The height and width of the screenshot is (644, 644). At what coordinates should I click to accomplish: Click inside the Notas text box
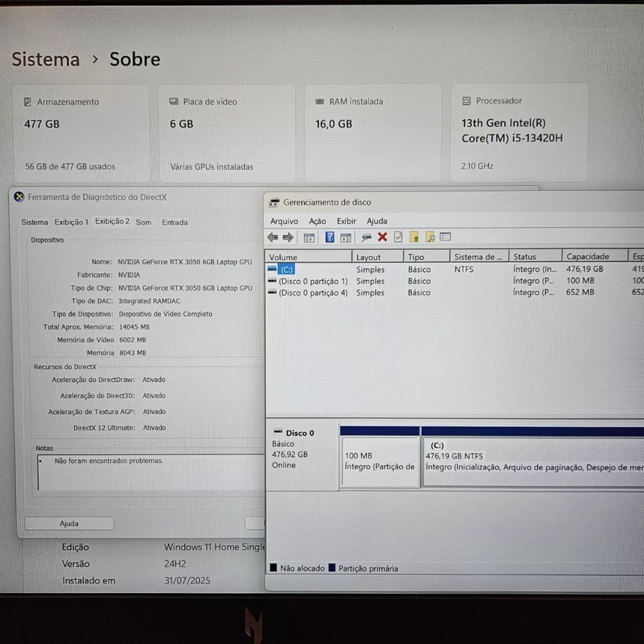point(151,472)
